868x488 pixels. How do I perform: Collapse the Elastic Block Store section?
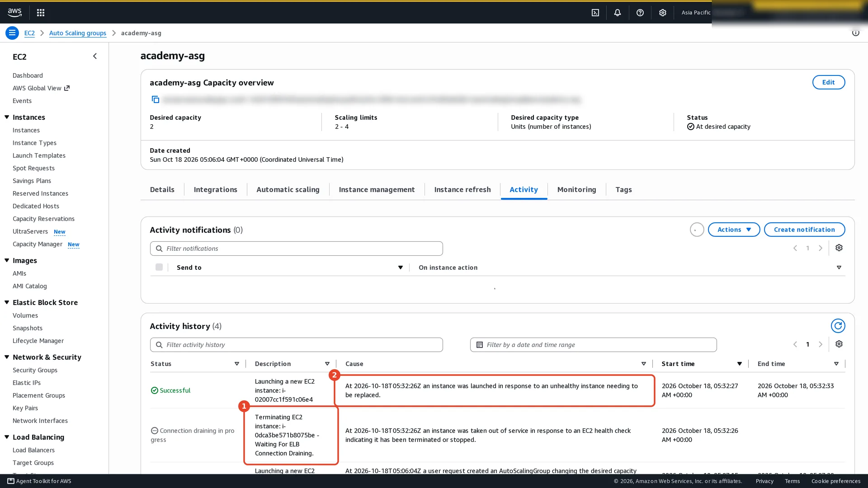(x=7, y=302)
